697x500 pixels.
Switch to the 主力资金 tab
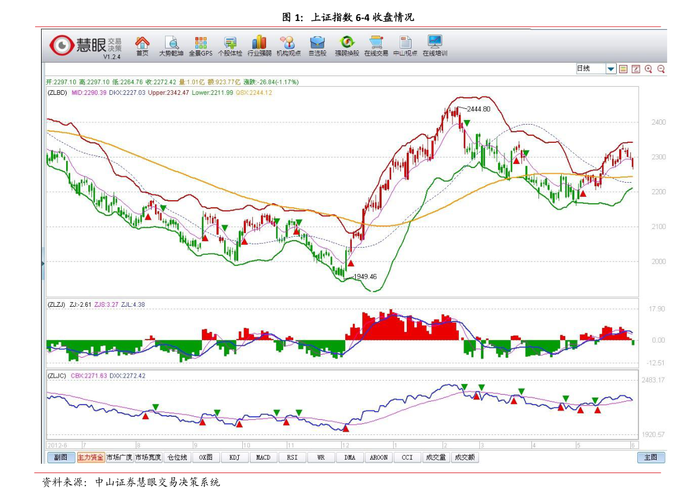(90, 456)
